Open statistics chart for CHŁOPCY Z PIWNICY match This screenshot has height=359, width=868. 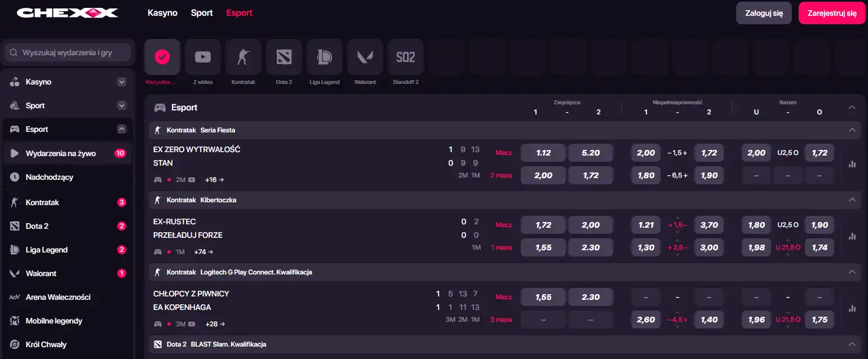852,308
